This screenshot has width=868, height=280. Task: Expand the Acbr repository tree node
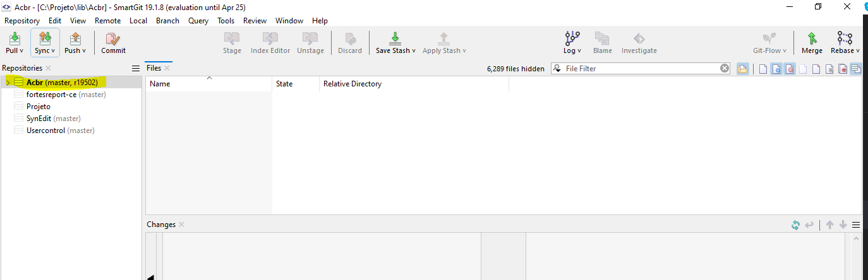[8, 82]
